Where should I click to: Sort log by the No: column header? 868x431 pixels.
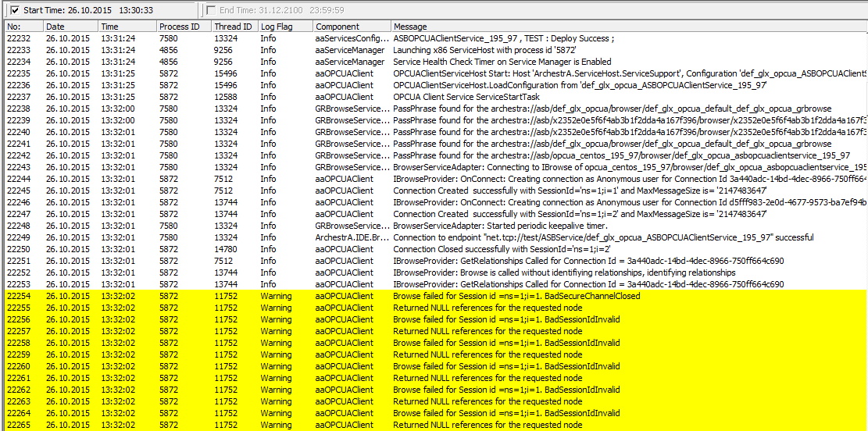tap(22, 27)
